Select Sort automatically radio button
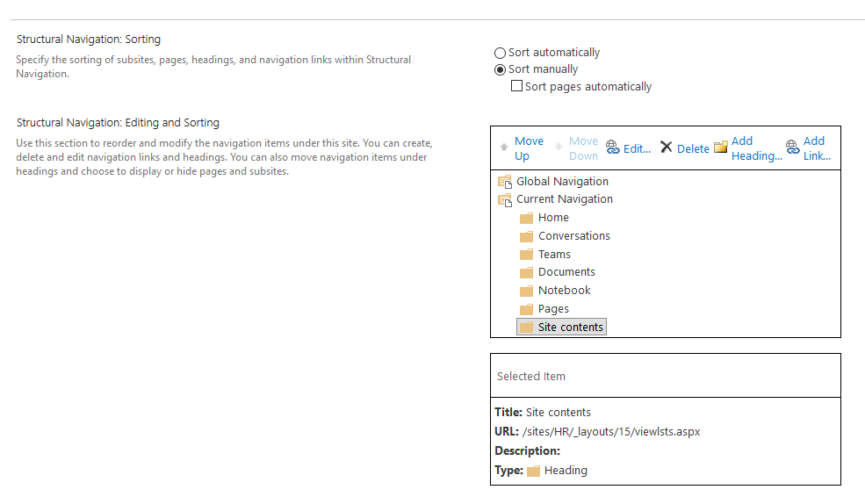The width and height of the screenshot is (865, 504). [500, 53]
